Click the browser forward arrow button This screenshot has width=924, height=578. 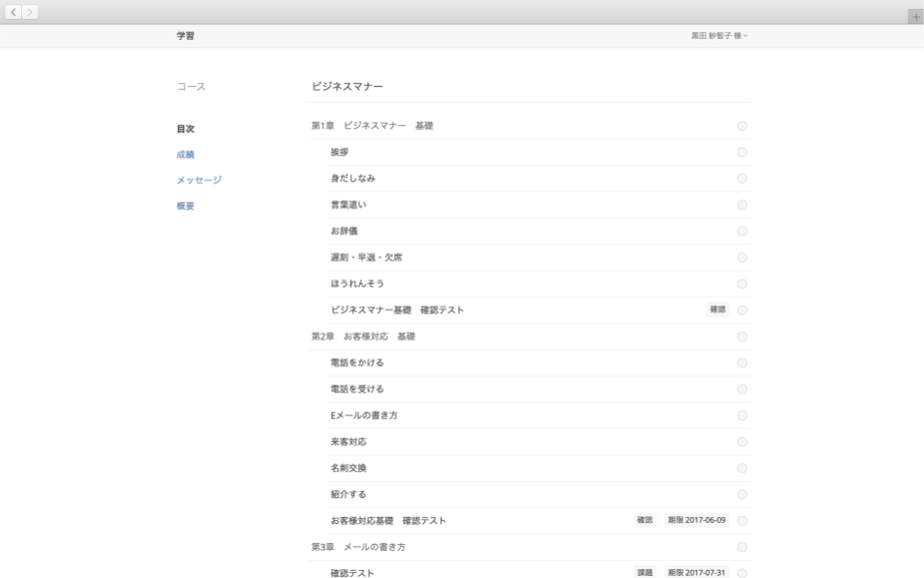pyautogui.click(x=31, y=11)
